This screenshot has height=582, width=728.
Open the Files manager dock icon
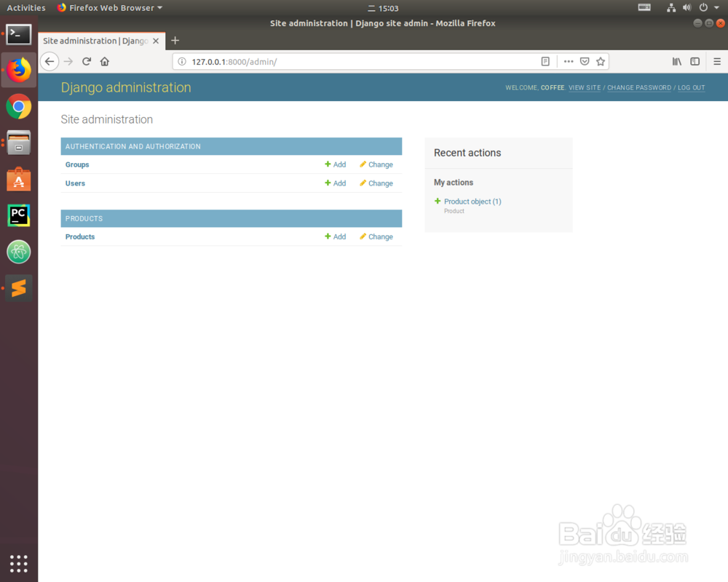[19, 143]
